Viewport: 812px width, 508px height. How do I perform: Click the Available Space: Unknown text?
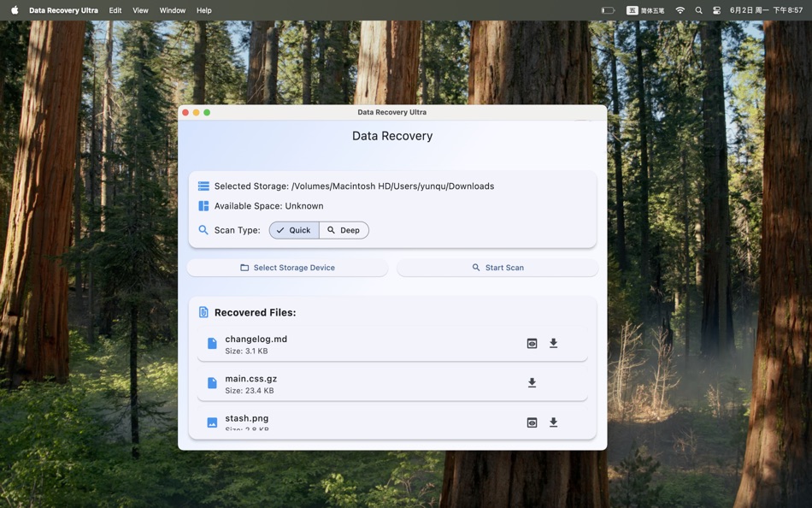click(268, 206)
